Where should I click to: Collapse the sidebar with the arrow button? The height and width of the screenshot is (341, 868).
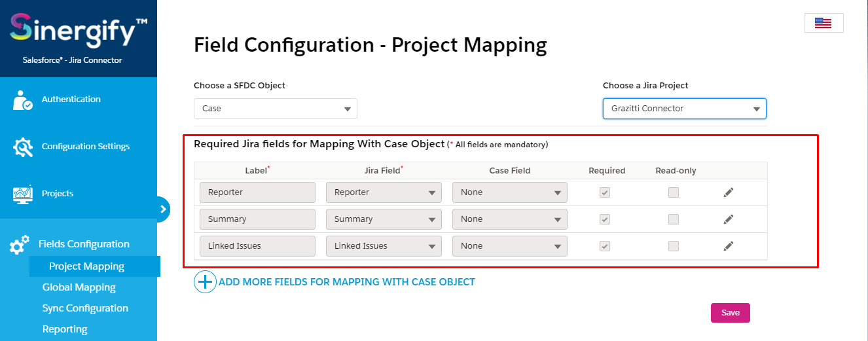coord(163,209)
